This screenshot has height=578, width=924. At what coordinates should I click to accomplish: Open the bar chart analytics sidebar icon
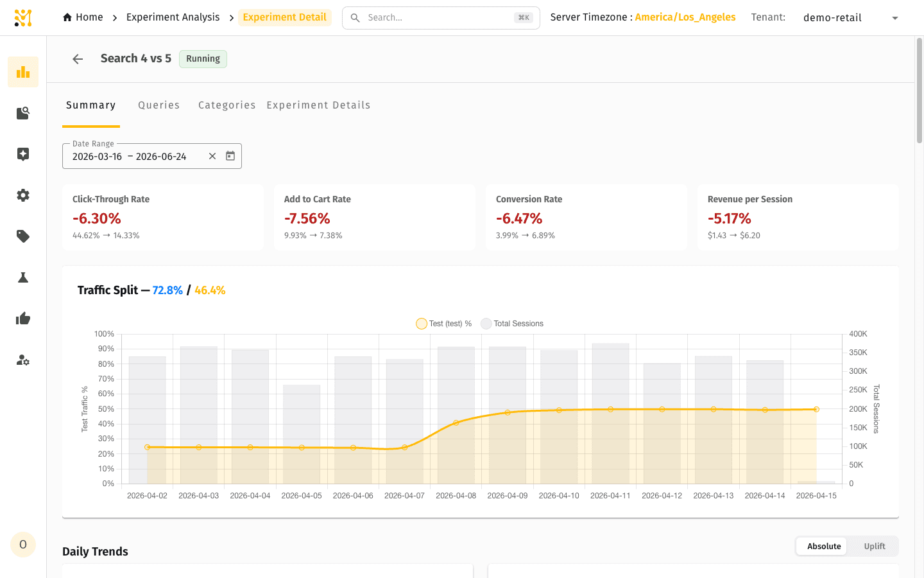coord(23,72)
